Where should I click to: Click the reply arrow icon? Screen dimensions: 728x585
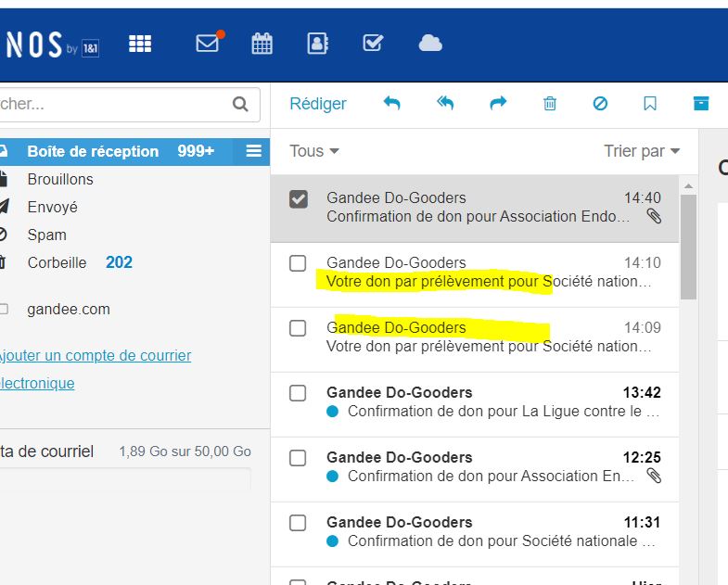[392, 103]
